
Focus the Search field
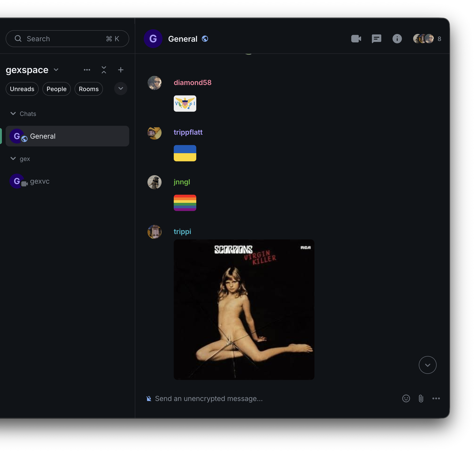pos(67,39)
